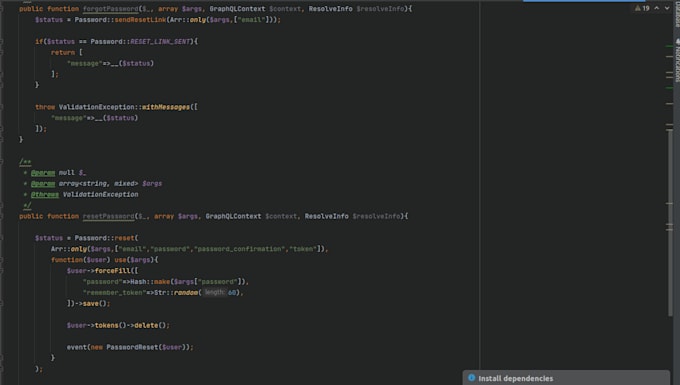Click the Hash::make call
The height and width of the screenshot is (385, 680).
click(x=150, y=282)
